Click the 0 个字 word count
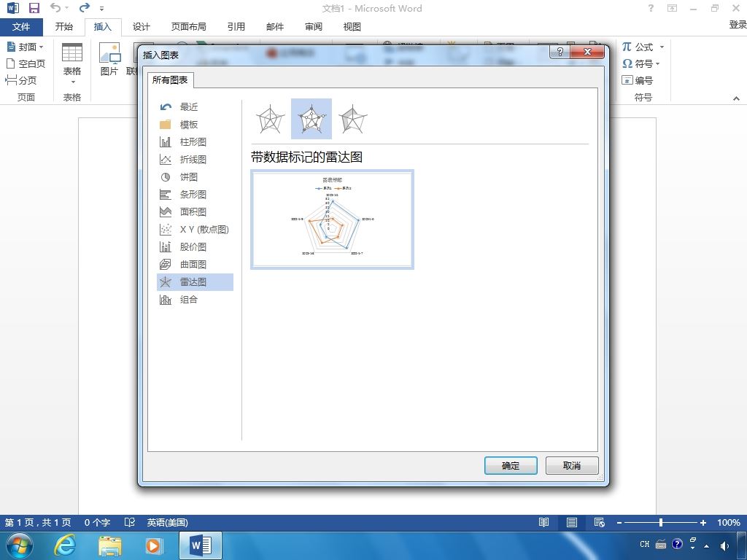Image resolution: width=747 pixels, height=560 pixels. coord(97,522)
